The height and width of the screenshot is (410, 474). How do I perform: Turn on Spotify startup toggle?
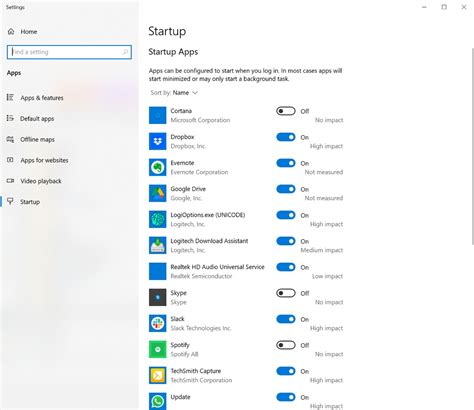286,345
